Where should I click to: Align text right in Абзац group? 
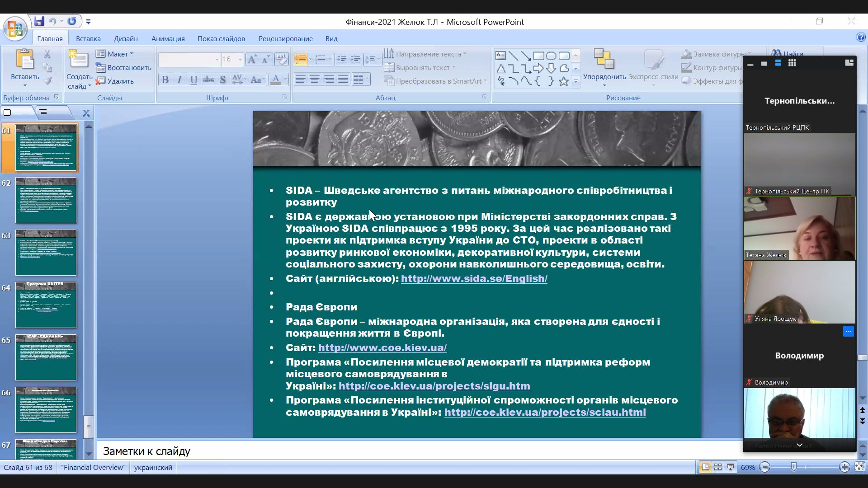pyautogui.click(x=329, y=80)
